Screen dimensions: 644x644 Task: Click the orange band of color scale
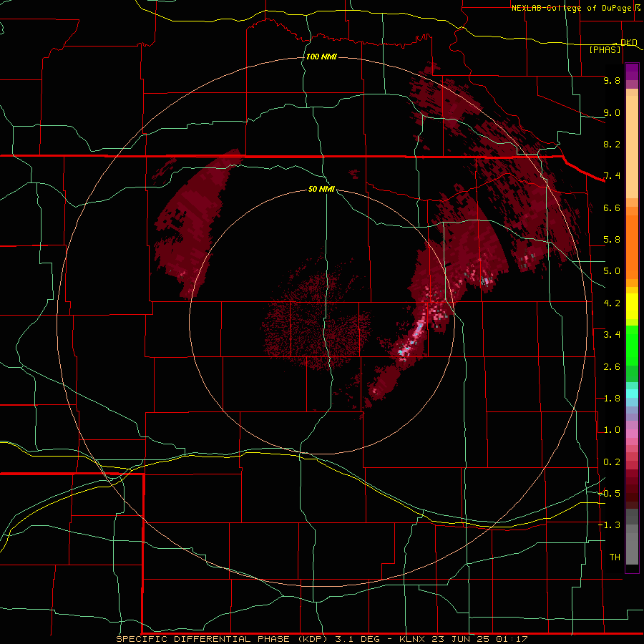pos(632,243)
